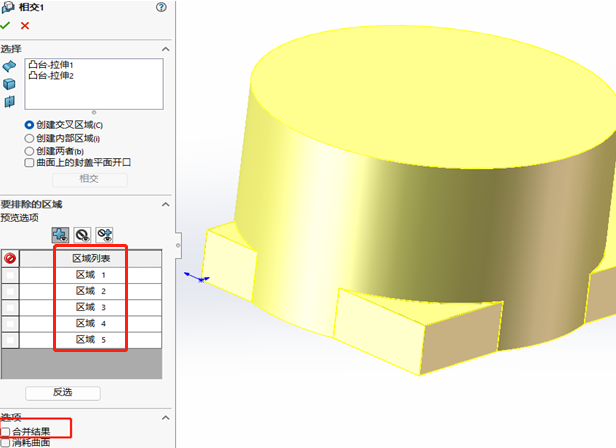The image size is (616, 448).
Task: Check the exclude box for 区域 1
Action: (x=10, y=275)
